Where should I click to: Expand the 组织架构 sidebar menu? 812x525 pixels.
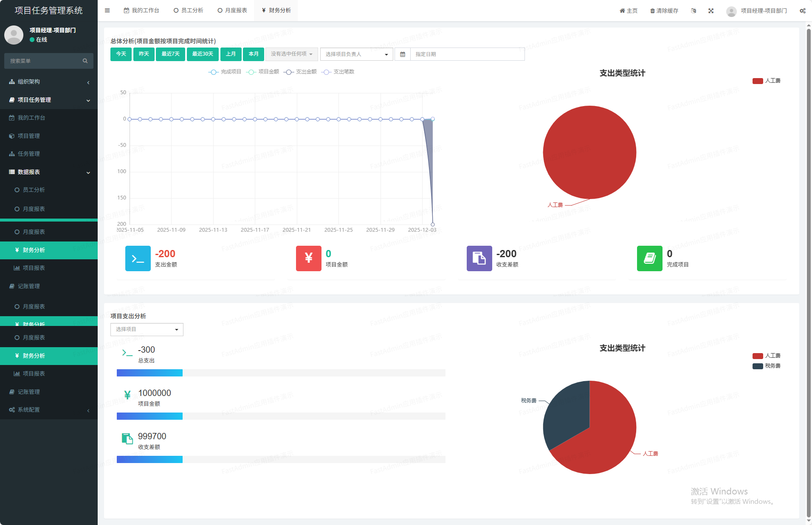[49, 82]
